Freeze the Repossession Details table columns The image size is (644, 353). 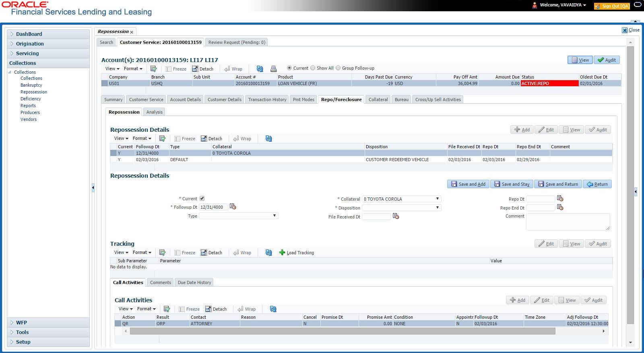[x=185, y=139]
